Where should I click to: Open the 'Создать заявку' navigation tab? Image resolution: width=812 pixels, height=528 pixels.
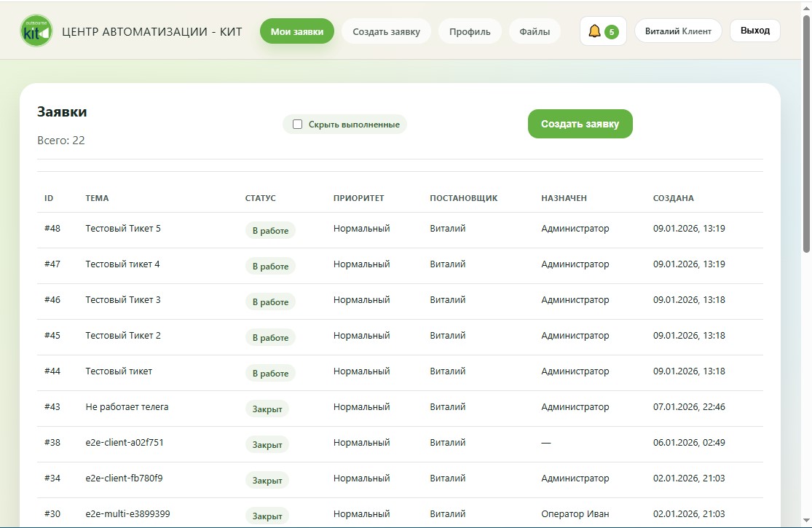(x=386, y=31)
